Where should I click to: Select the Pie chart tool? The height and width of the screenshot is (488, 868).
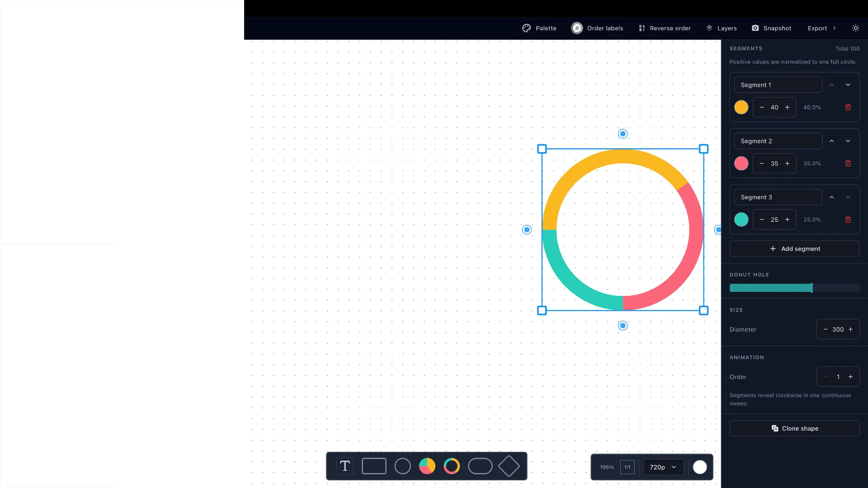pos(427,466)
